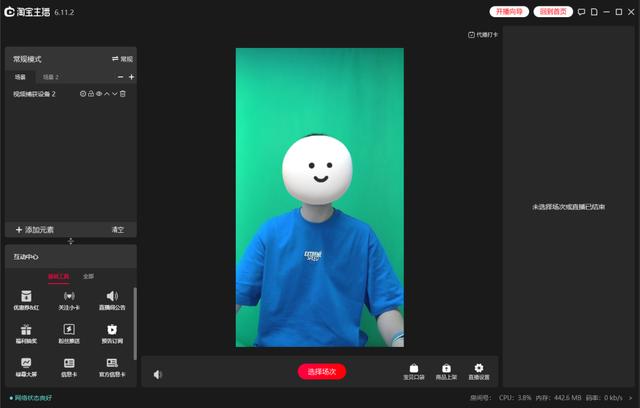Toggle lock on 视频捕获设备 2

(x=91, y=94)
